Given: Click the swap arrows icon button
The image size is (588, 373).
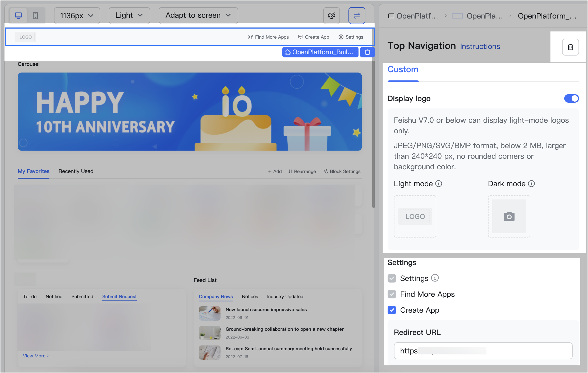Looking at the screenshot, I should (x=357, y=16).
